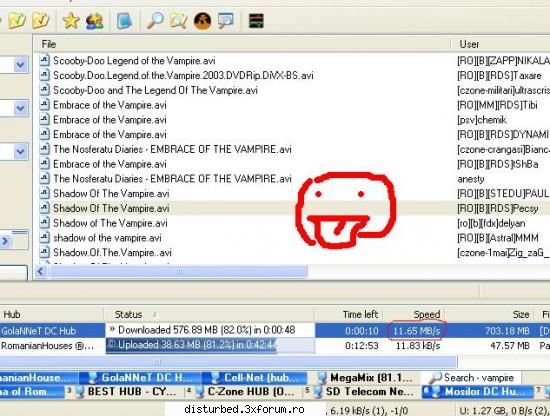550x416 pixels.
Task: Click file icon of Shadow.Of.The.Vampire..avi
Action: coord(45,252)
